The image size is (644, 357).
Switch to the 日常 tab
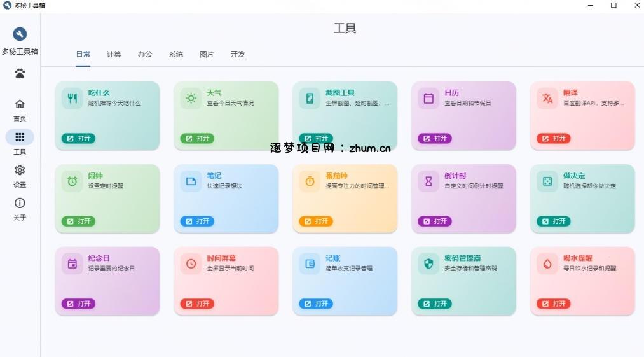click(83, 54)
